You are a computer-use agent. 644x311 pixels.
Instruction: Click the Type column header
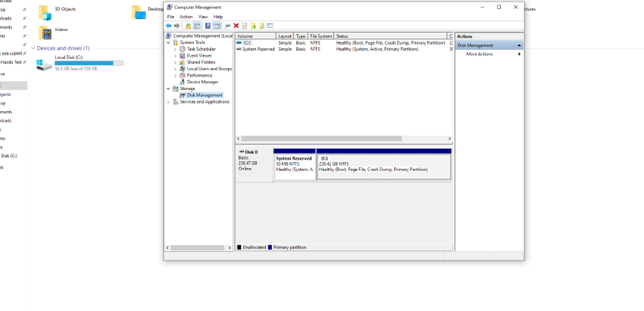point(301,36)
